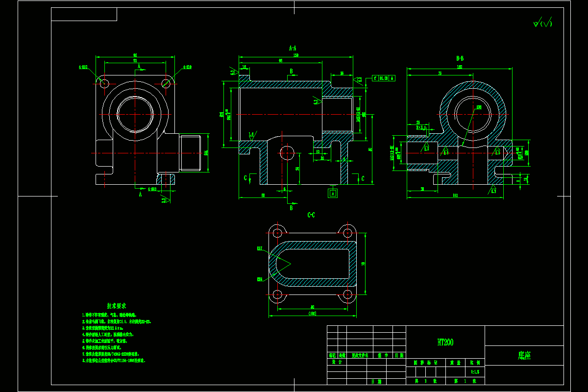
Task: Select the 4-Φ10 hole dimension label
Action: pos(84,67)
